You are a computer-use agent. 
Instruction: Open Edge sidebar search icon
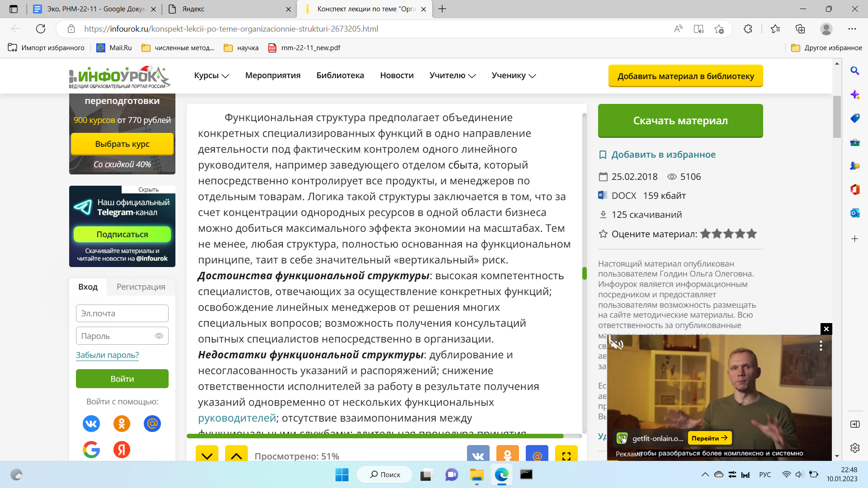click(855, 71)
